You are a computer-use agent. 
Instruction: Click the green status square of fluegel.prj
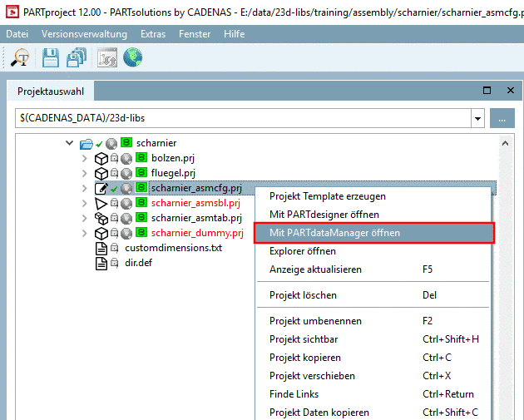pyautogui.click(x=141, y=172)
